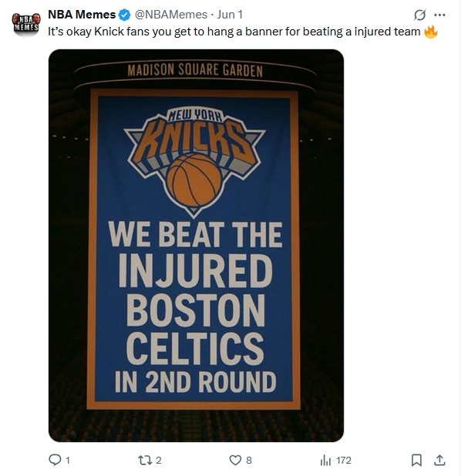The height and width of the screenshot is (476, 468).
Task: Click the Jun 1 post timestamp
Action: 231,15
